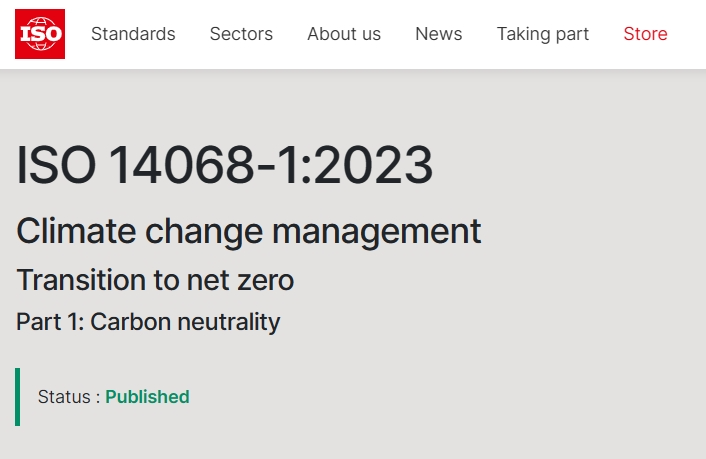Click the Climate change management subtitle
The image size is (706, 459).
click(249, 231)
